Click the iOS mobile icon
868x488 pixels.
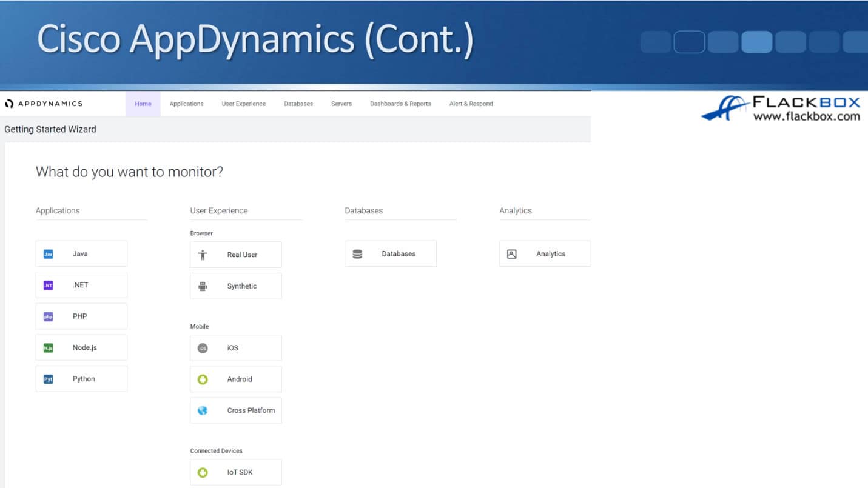[x=203, y=348]
